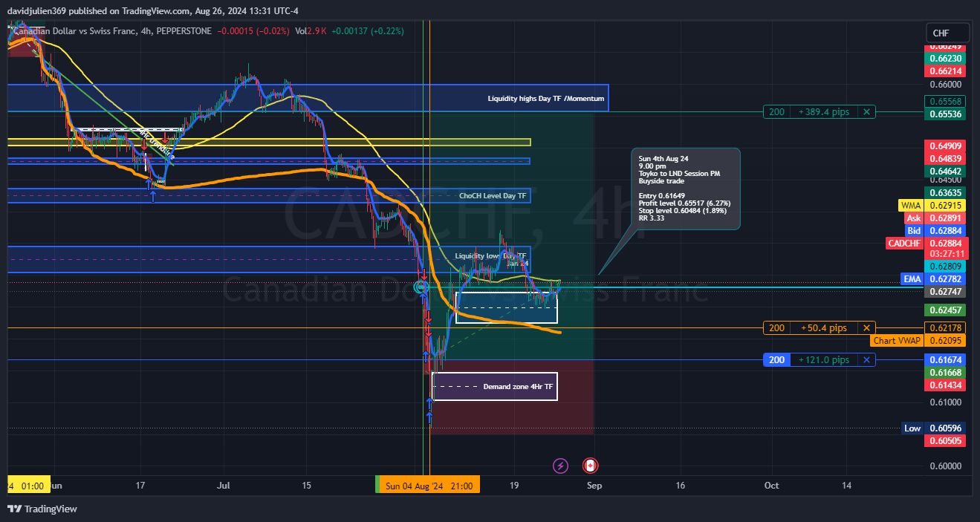Image resolution: width=980 pixels, height=522 pixels.
Task: Click the 0.66214 red price tag
Action: [x=946, y=71]
